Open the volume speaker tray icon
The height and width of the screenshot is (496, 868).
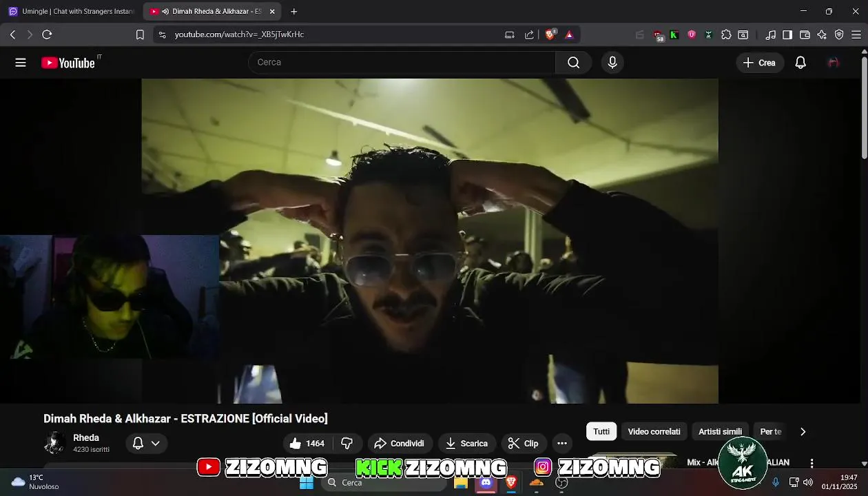[x=808, y=482]
